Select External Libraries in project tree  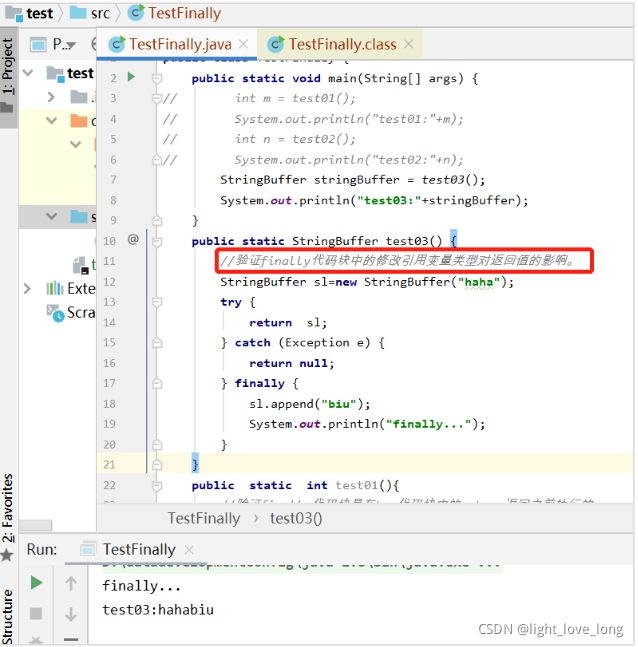coord(71,288)
